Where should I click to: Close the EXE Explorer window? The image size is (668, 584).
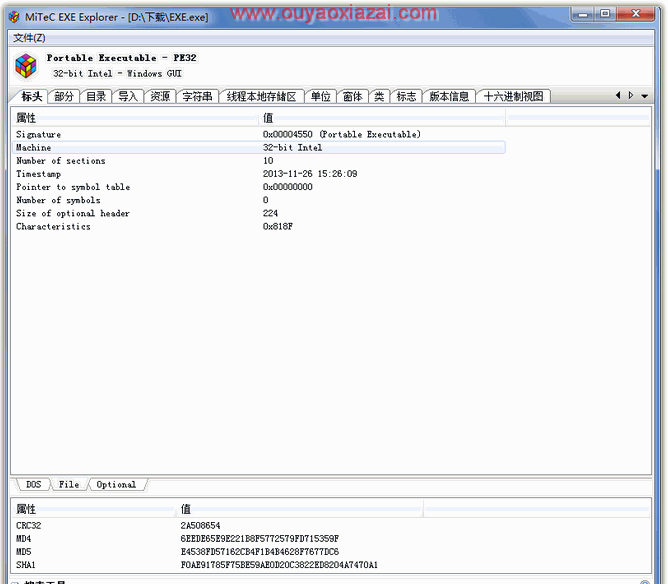636,14
